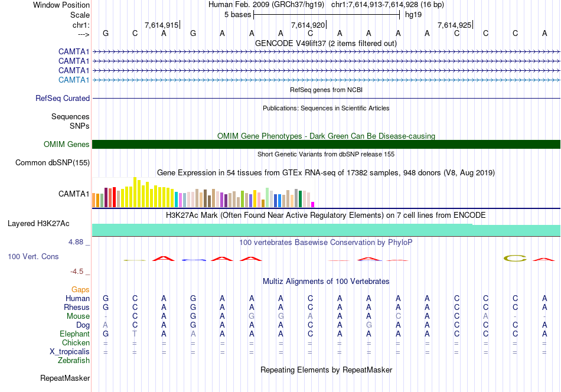The image size is (561, 392).
Task: Click the light-blue CAMTA1 transcript label
Action: 74,80
